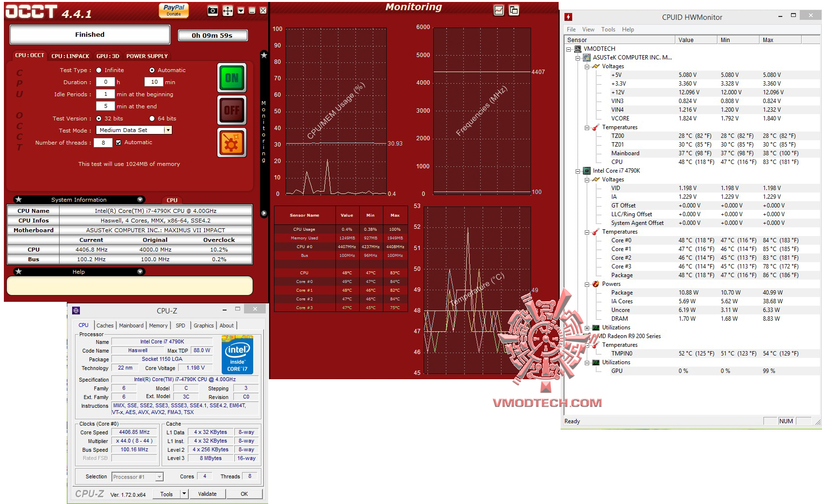Click the Voltages icon under Intel Core i7

tap(596, 179)
